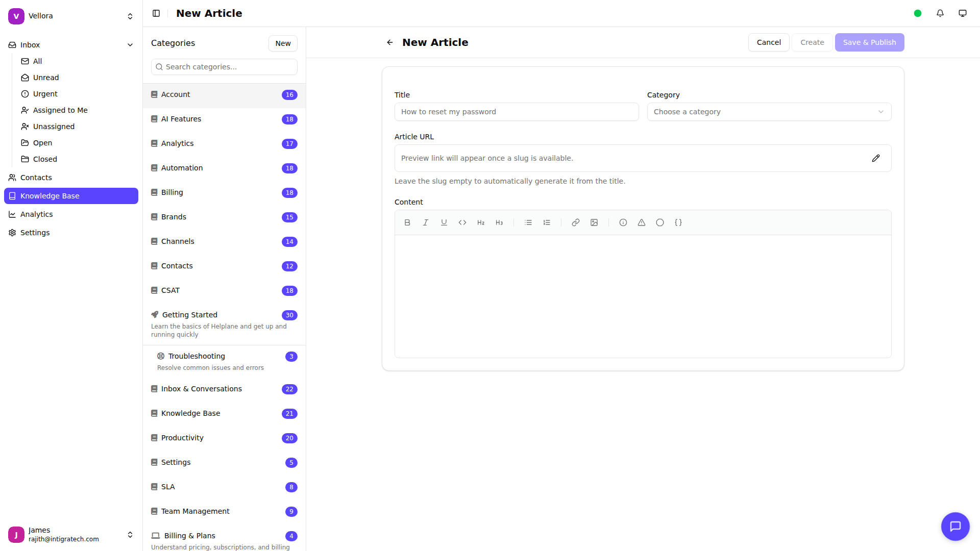Click the Cancel button
Screen dimensions: 980x551
pyautogui.click(x=769, y=42)
